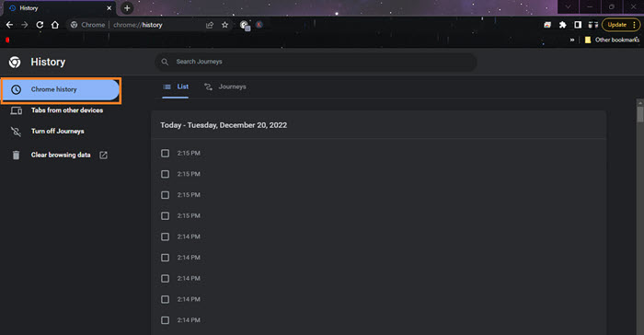Bookmark this page with the star icon
The height and width of the screenshot is (335, 644).
coord(224,25)
